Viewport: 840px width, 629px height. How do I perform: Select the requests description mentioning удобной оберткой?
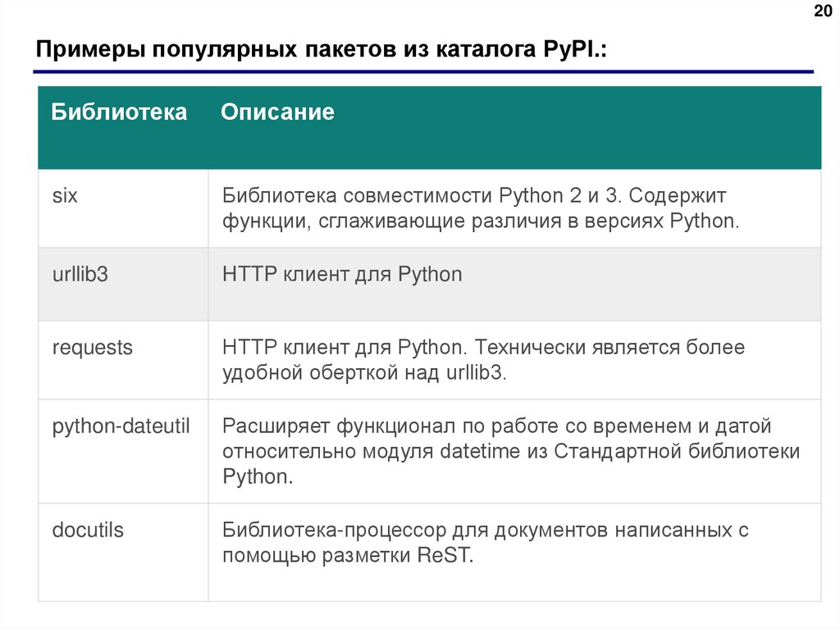[x=483, y=360]
